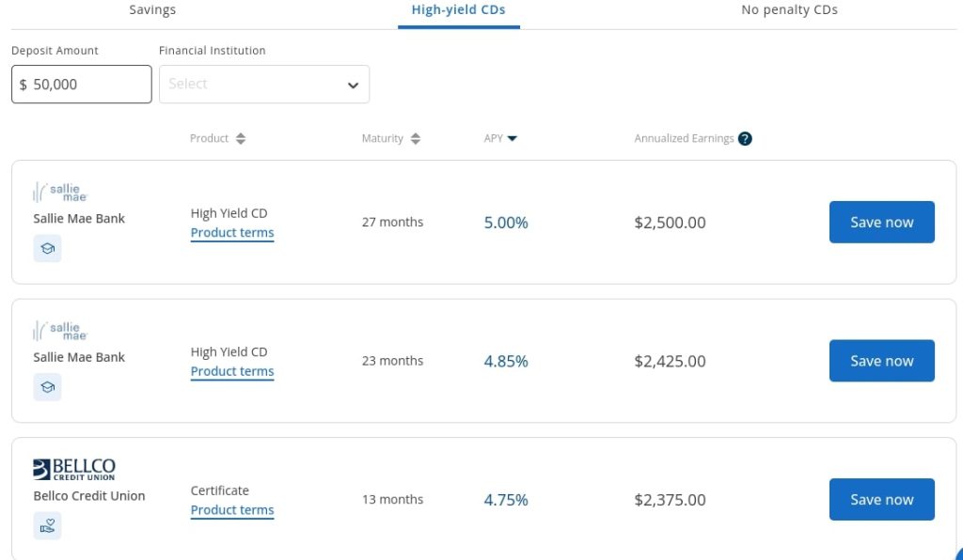Click Save now for 4.85% Sallie Mae CD
The height and width of the screenshot is (560, 963).
[881, 361]
